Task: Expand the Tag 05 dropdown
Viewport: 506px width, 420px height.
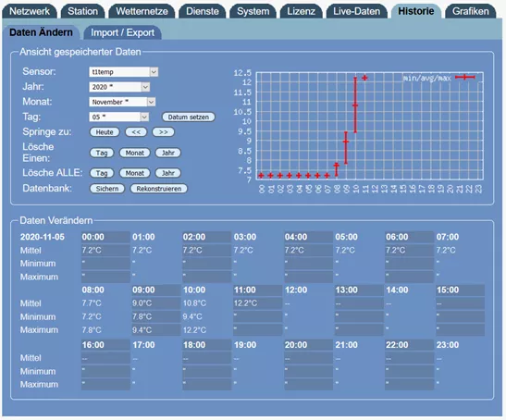Action: pyautogui.click(x=118, y=117)
